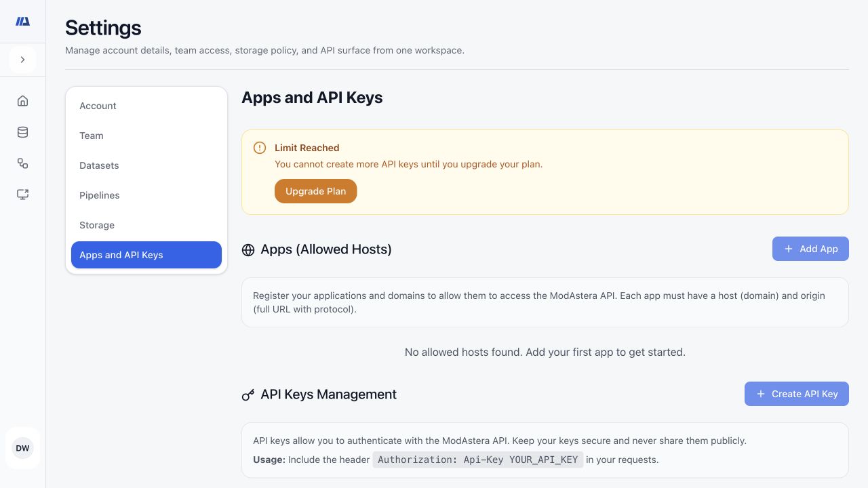Click the key icon beside API Keys Management

click(x=248, y=395)
